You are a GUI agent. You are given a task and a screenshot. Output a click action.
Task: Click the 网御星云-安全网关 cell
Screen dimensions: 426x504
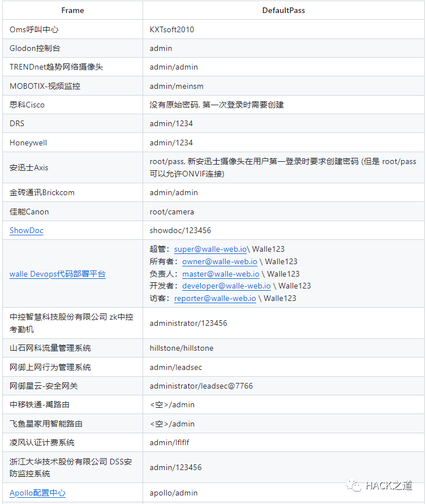[x=72, y=386]
